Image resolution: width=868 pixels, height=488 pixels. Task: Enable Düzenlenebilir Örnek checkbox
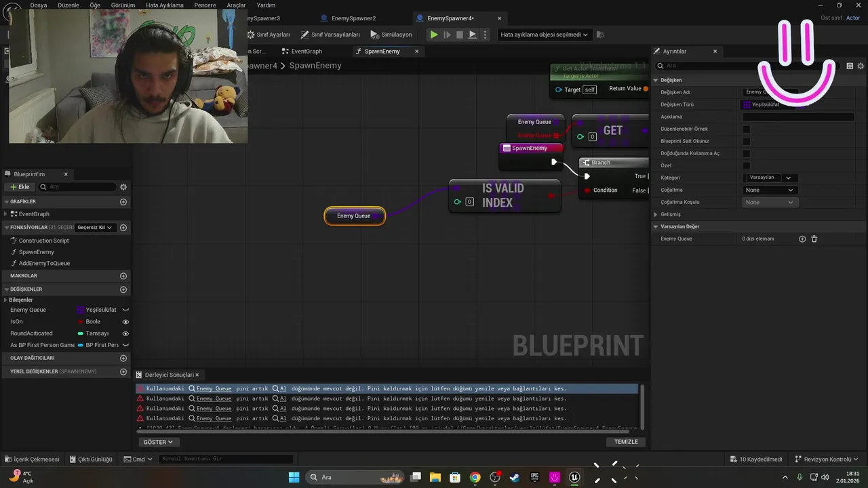click(x=747, y=129)
